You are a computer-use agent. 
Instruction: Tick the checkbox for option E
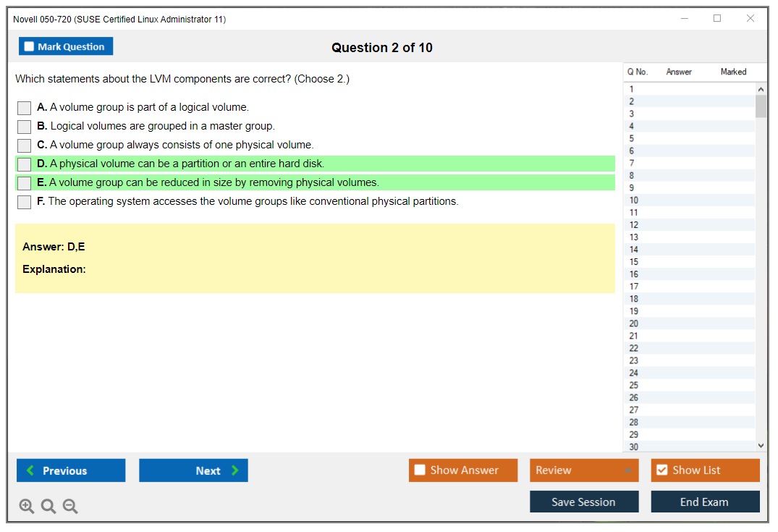(x=25, y=183)
